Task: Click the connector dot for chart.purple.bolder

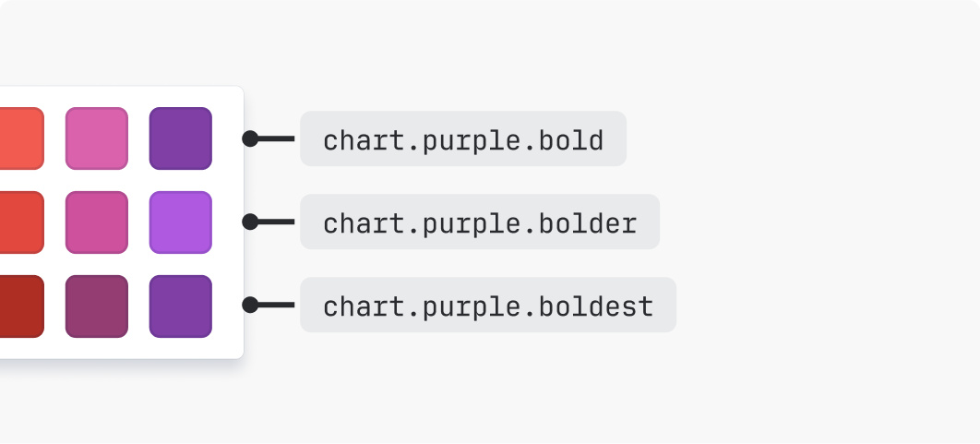Action: point(250,222)
